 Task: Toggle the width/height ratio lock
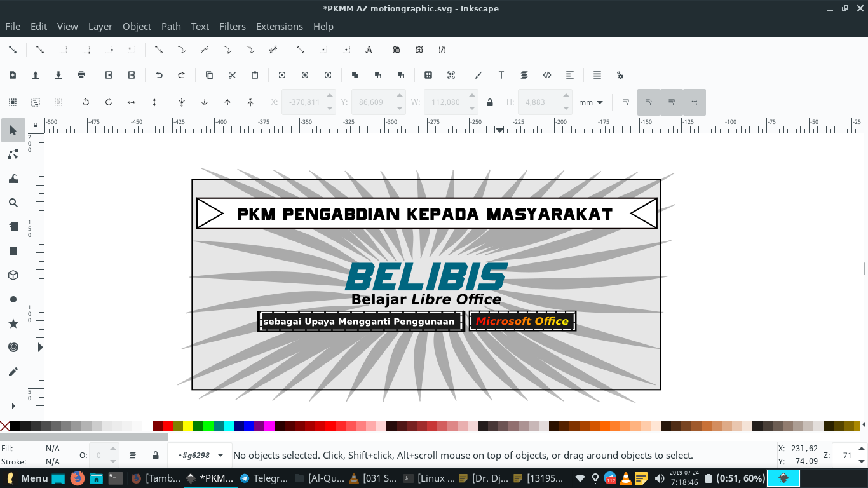(489, 102)
